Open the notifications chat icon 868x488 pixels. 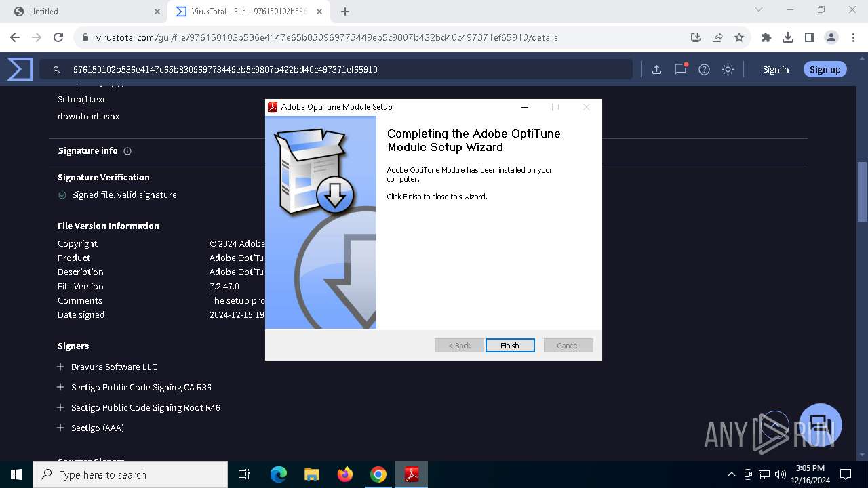pos(680,69)
